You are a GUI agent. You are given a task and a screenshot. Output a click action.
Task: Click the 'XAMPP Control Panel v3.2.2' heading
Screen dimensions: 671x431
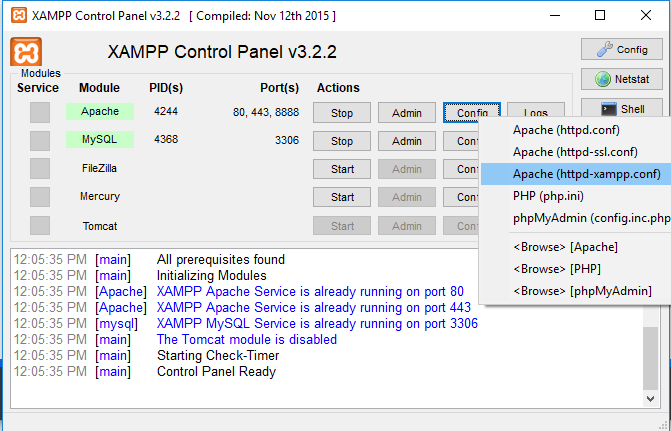point(222,52)
